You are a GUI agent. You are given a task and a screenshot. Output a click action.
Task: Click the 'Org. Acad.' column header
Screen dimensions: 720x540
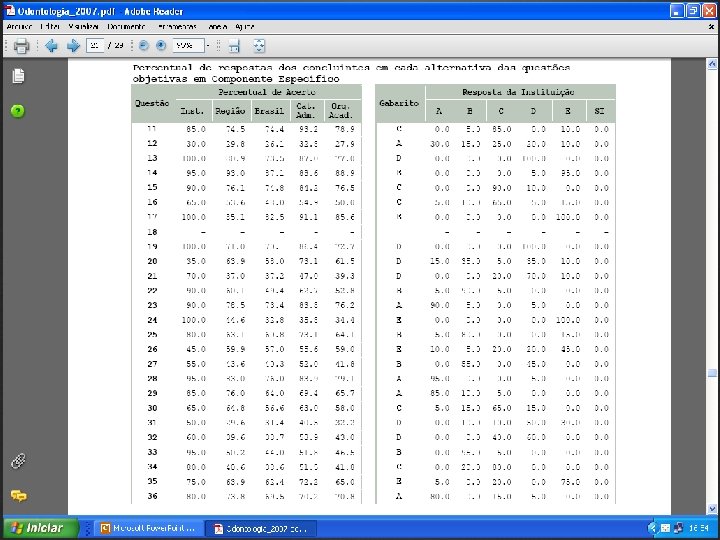(x=341, y=111)
